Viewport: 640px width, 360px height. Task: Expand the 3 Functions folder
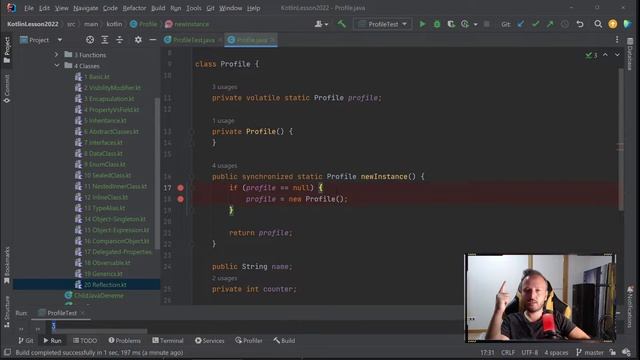click(56, 55)
